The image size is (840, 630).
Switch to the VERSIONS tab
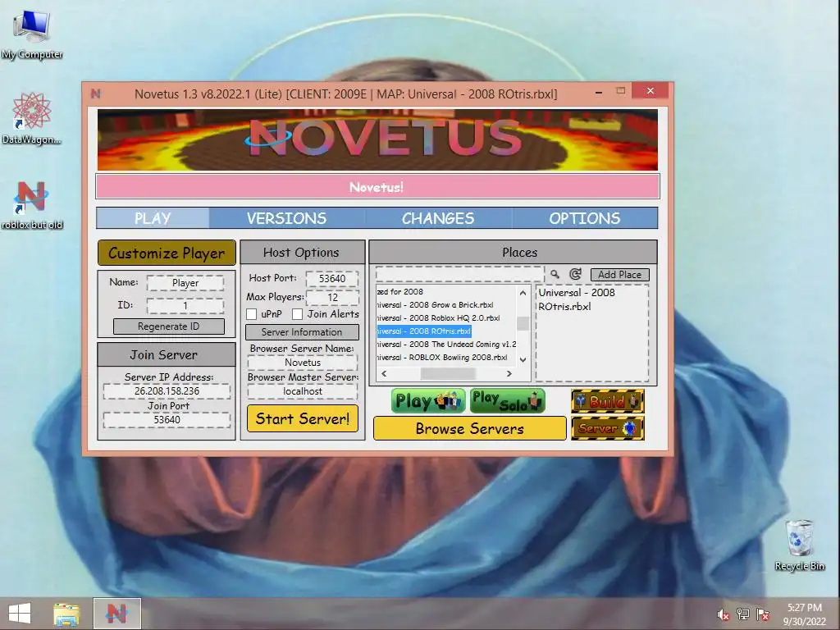pyautogui.click(x=286, y=218)
